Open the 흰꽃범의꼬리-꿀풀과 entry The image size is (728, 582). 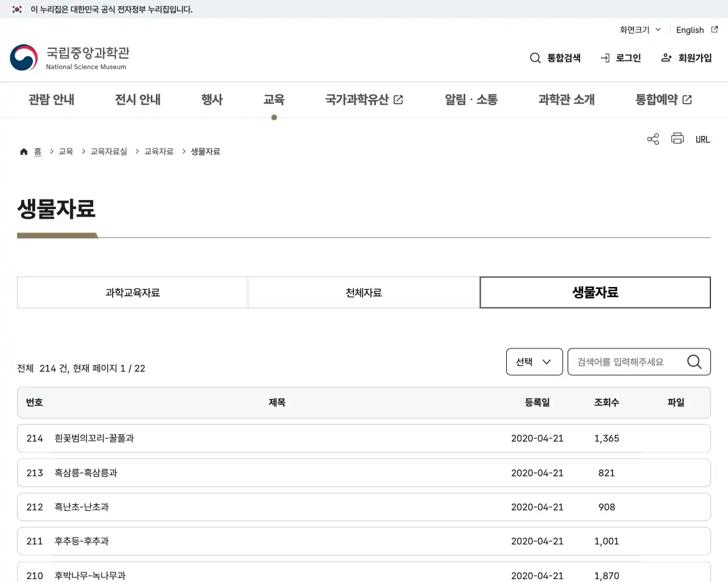coord(93,438)
